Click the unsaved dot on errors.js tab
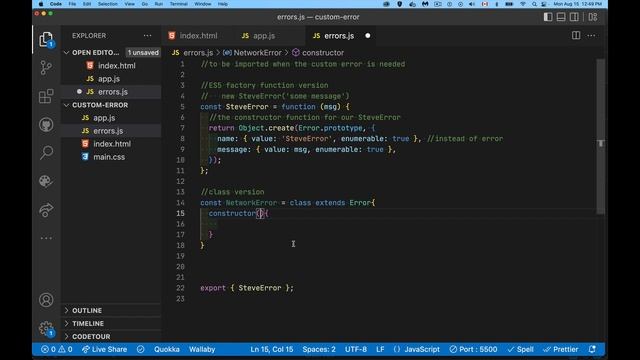This screenshot has height=360, width=640. pos(368,36)
